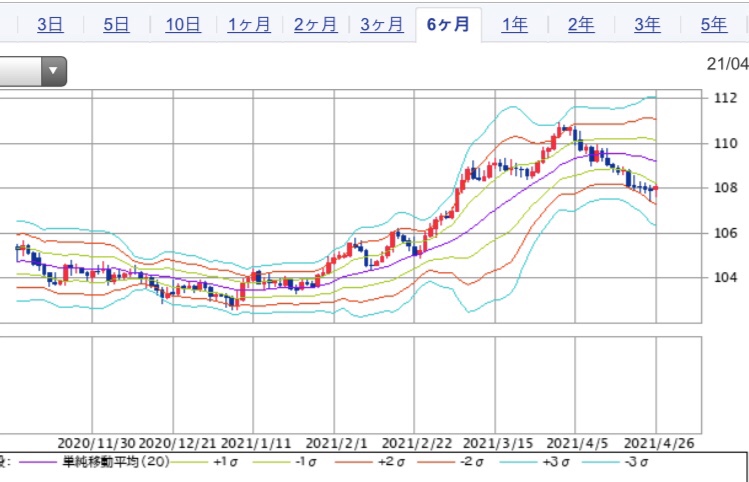The height and width of the screenshot is (482, 749).
Task: Click the +2σ legend entry
Action: 391,462
